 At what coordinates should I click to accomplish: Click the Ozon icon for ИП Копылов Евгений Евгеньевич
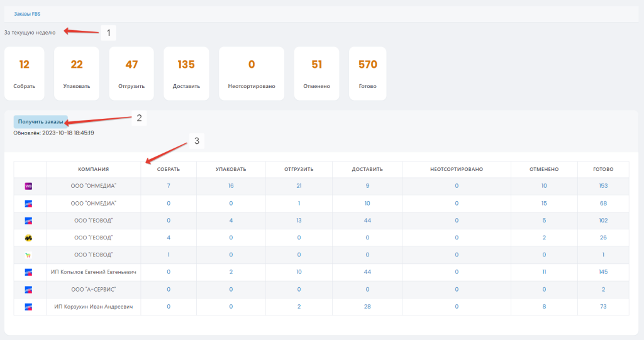28,272
